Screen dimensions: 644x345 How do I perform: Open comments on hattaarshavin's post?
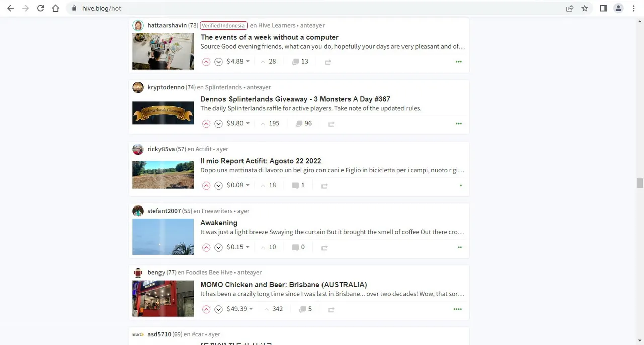click(x=300, y=61)
